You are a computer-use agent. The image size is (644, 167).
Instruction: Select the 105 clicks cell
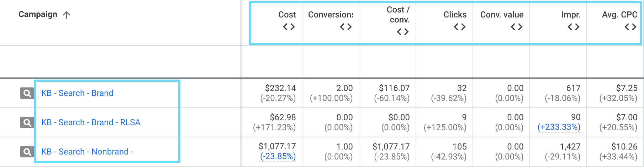(x=460, y=147)
